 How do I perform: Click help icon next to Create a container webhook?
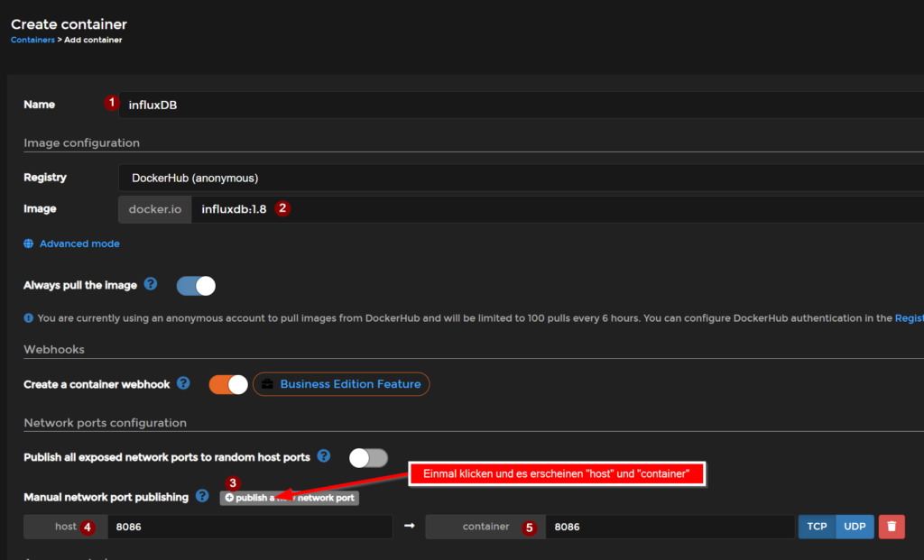[x=183, y=383]
